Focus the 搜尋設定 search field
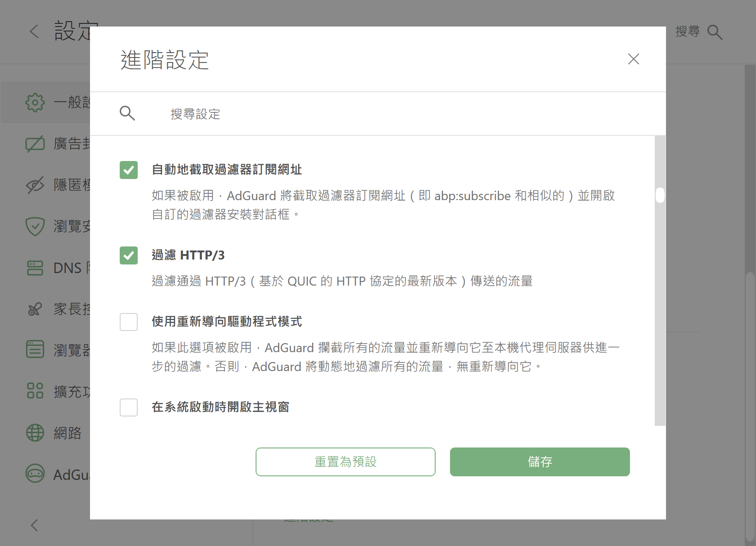 tap(378, 114)
